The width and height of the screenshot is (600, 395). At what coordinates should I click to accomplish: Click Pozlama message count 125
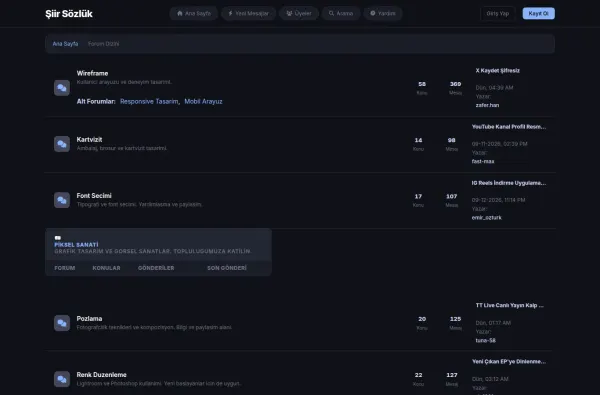455,319
